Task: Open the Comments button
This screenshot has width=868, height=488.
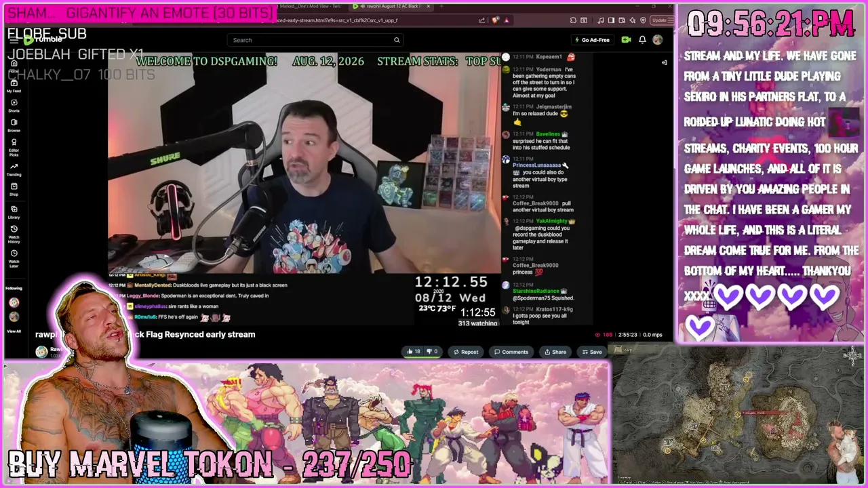Action: coord(511,352)
